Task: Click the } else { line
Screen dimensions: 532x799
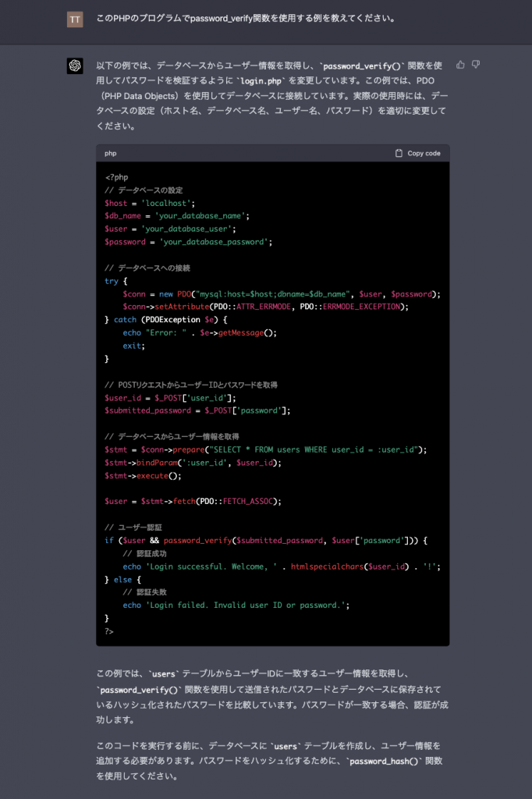Action: pos(122,580)
